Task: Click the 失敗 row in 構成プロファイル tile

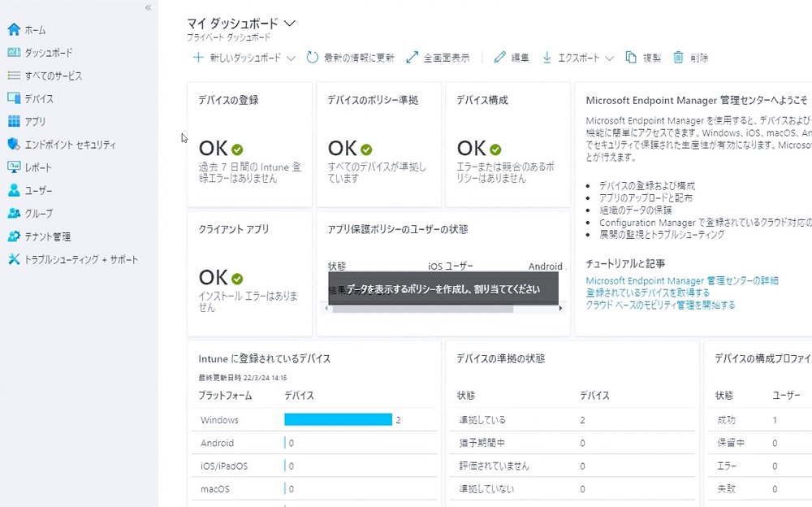Action: 760,488
